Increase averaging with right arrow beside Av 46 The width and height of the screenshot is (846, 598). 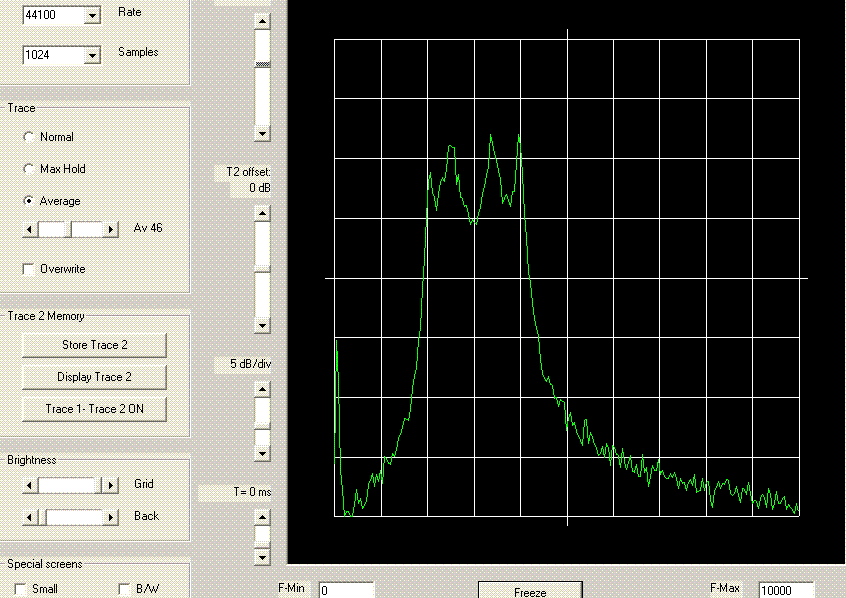(x=111, y=229)
